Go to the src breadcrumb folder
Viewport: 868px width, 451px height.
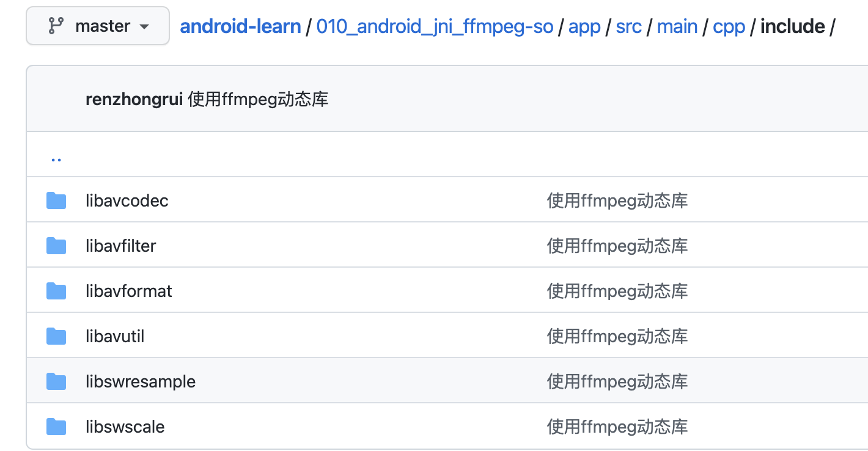(x=628, y=26)
